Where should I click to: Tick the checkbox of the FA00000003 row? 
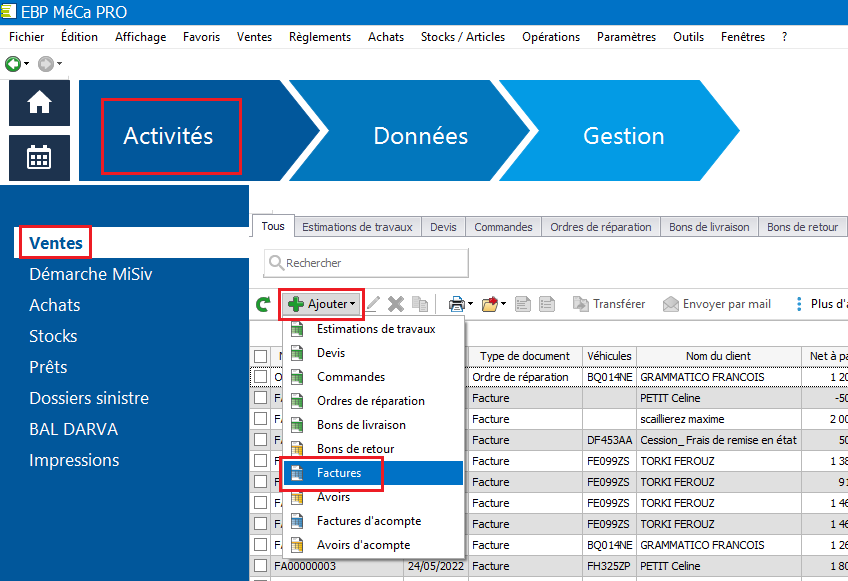pyautogui.click(x=261, y=566)
